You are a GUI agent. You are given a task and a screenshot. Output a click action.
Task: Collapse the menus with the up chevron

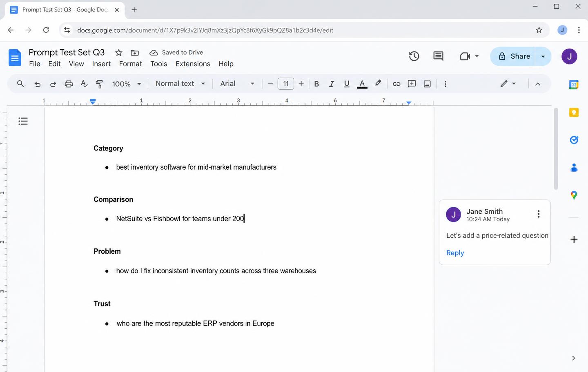[538, 84]
